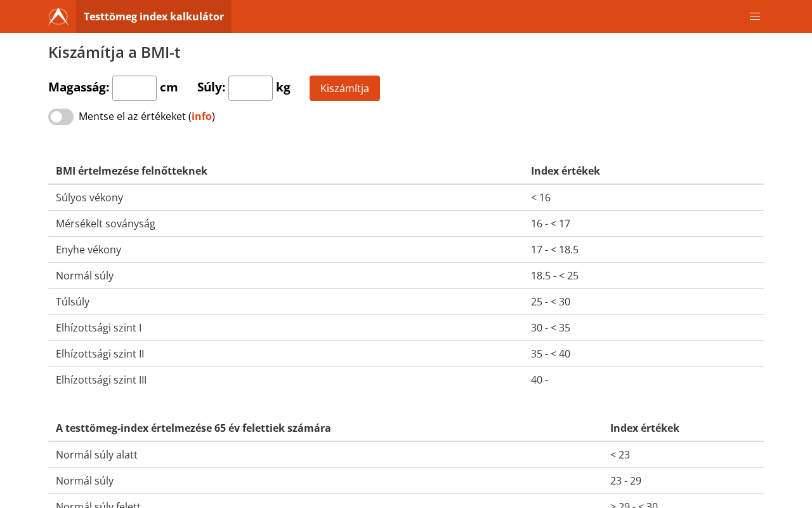Viewport: 812px width, 508px height.
Task: Click the Súly label
Action: click(211, 87)
